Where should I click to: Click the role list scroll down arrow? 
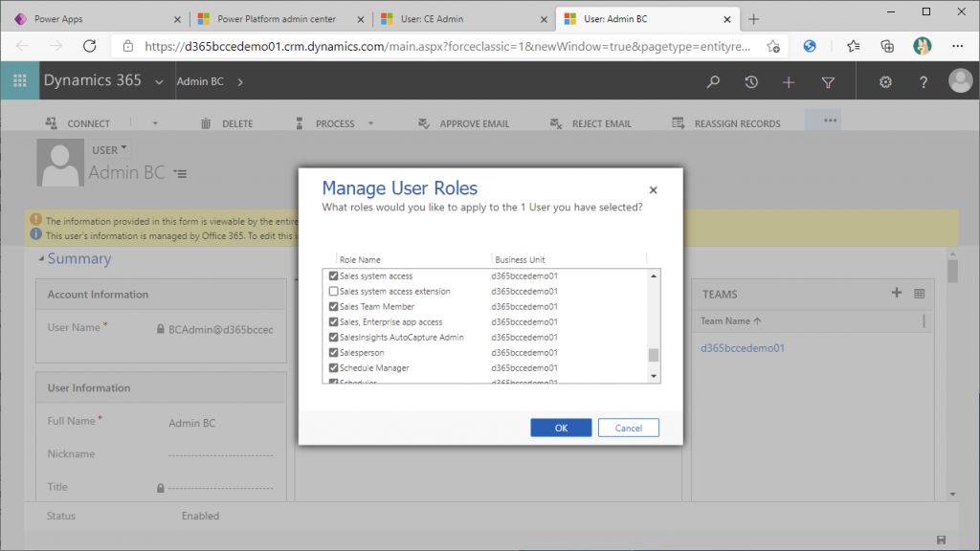pos(653,376)
